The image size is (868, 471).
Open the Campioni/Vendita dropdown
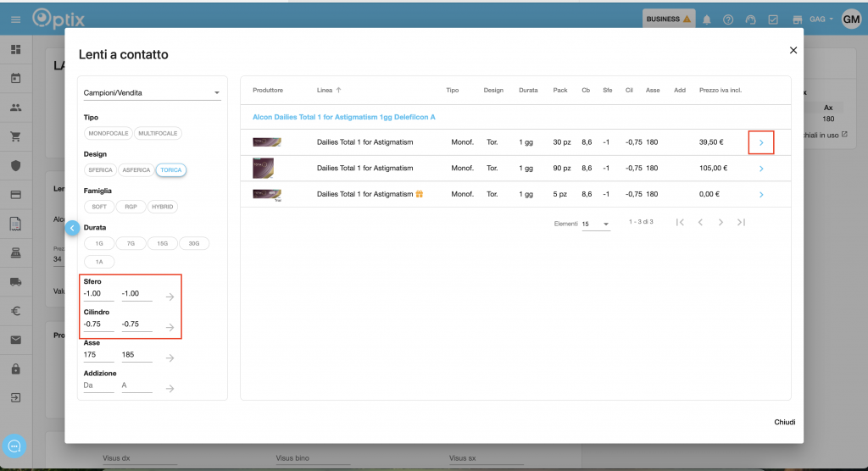[x=152, y=91]
